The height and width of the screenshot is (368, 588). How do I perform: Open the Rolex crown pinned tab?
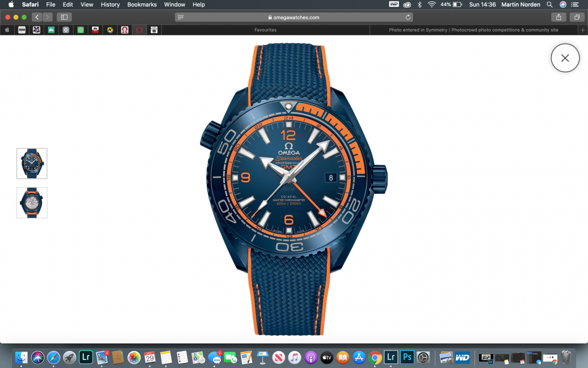click(x=154, y=30)
